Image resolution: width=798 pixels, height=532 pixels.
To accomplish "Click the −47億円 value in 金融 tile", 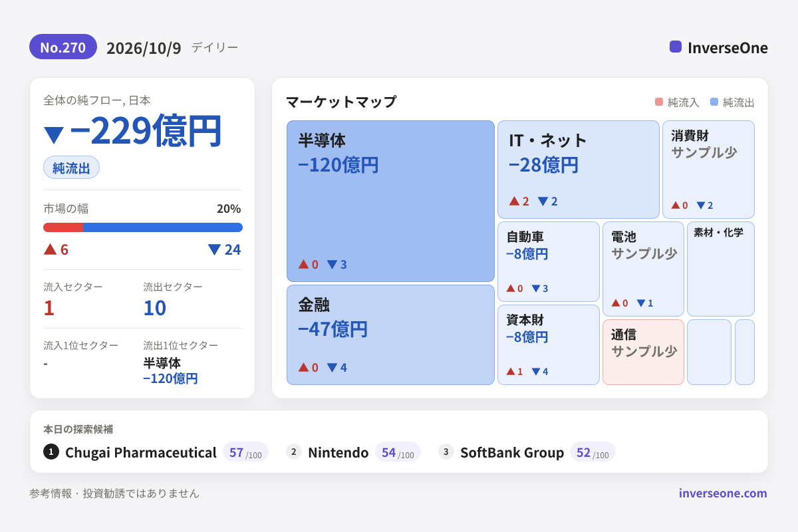I will pyautogui.click(x=333, y=329).
